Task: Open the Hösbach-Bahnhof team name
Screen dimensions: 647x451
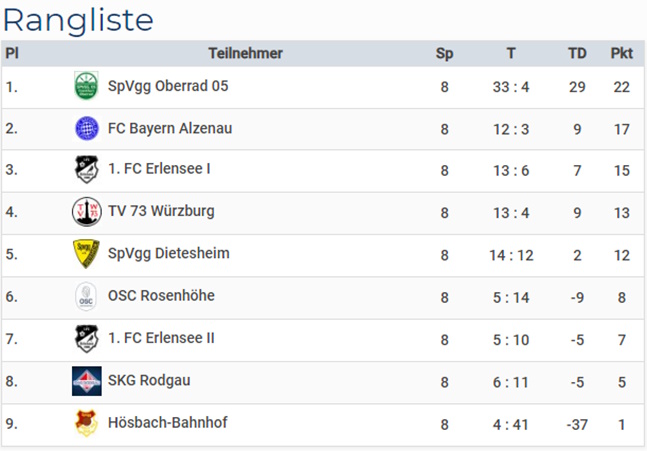Action: pyautogui.click(x=168, y=423)
